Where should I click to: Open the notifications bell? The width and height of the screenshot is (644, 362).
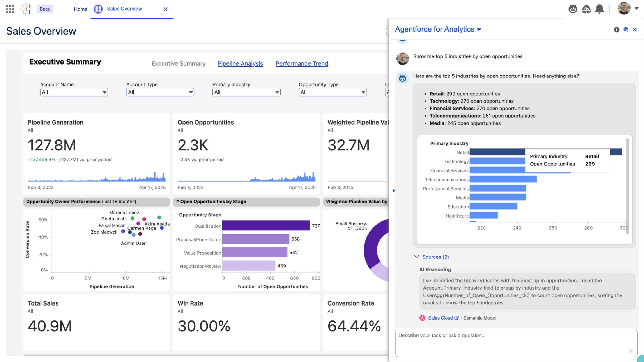(600, 9)
